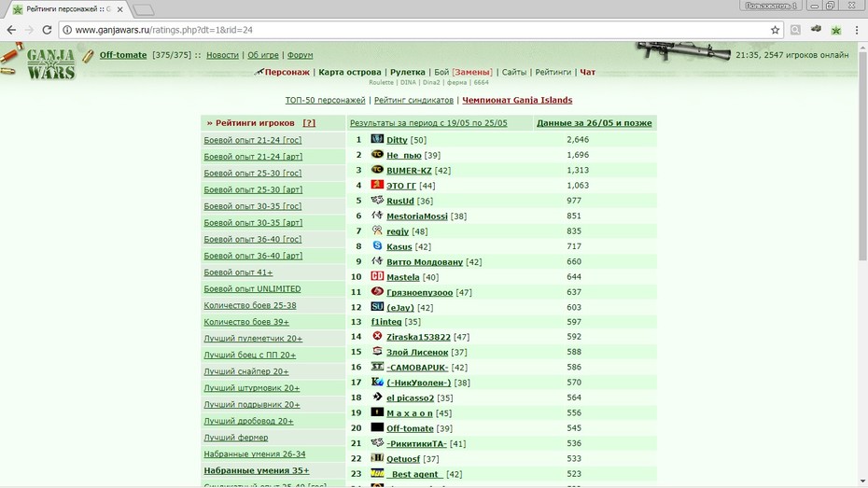Click syndicate icon next to Qetuosf
Image resolution: width=868 pixels, height=488 pixels.
pos(377,457)
